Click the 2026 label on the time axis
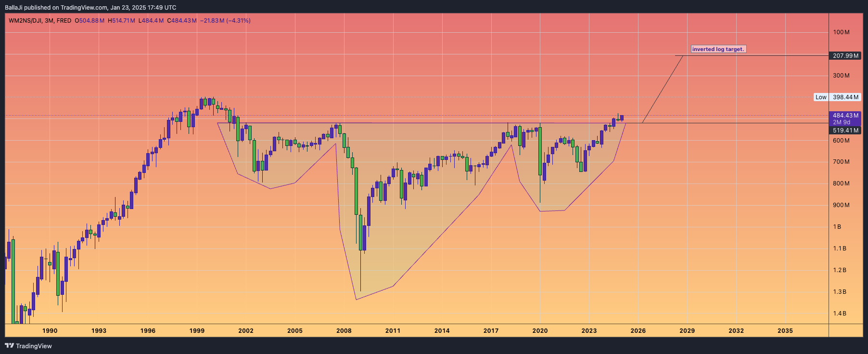The height and width of the screenshot is (354, 868). point(638,331)
